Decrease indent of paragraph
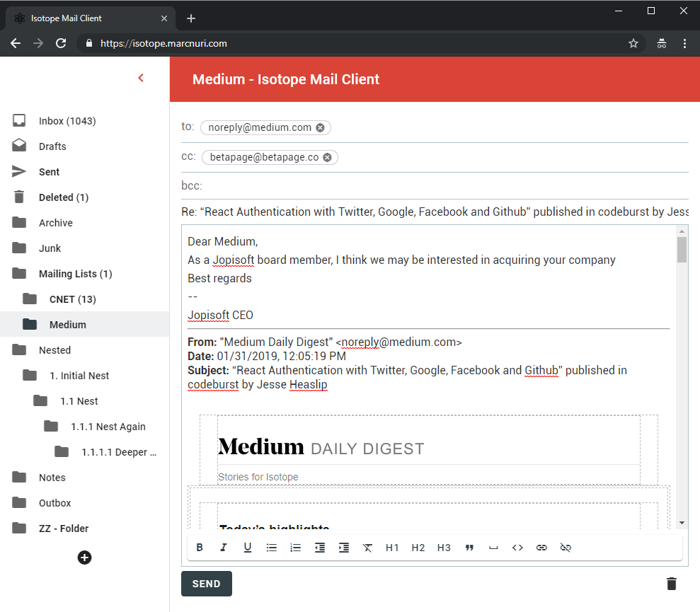Image resolution: width=700 pixels, height=612 pixels. click(320, 548)
